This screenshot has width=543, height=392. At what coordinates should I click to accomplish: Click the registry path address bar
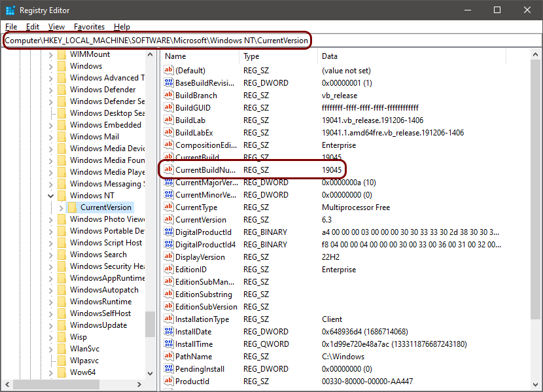[x=271, y=41]
